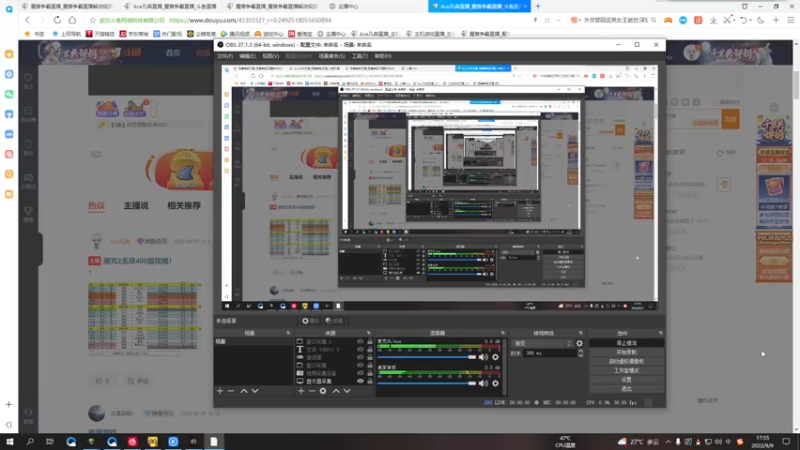Image resolution: width=800 pixels, height=450 pixels.
Task: Click 停止推流 button in Controls
Action: click(627, 343)
